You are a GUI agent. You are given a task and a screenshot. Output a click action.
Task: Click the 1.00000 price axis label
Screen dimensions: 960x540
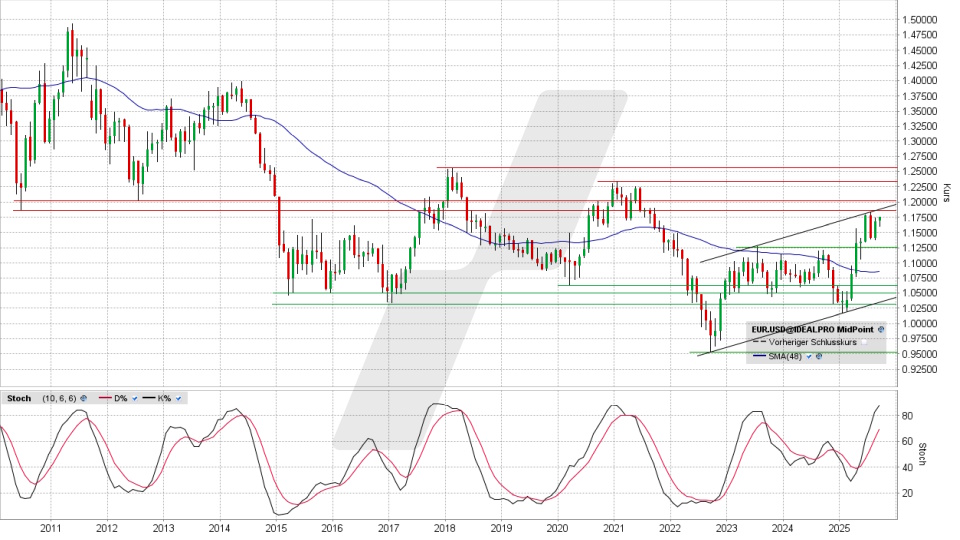click(x=920, y=323)
